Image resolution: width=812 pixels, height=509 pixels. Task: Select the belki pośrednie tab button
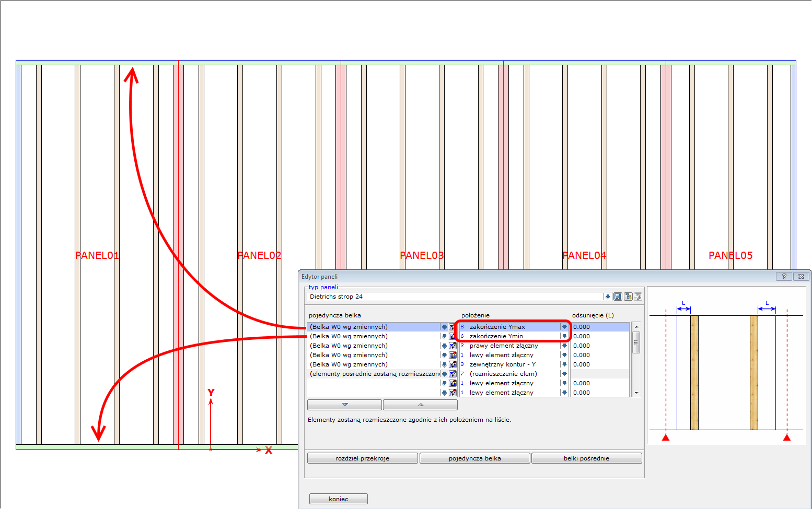pos(586,458)
